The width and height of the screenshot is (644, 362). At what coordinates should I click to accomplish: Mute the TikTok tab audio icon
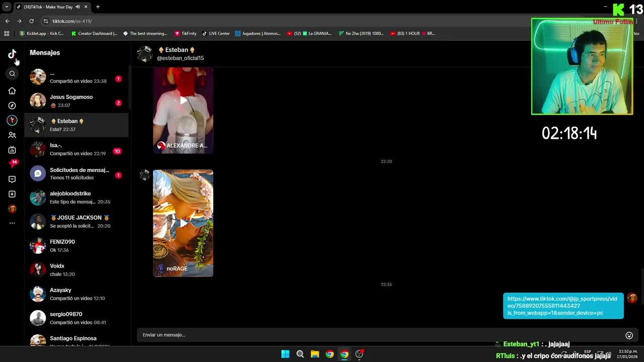click(78, 7)
